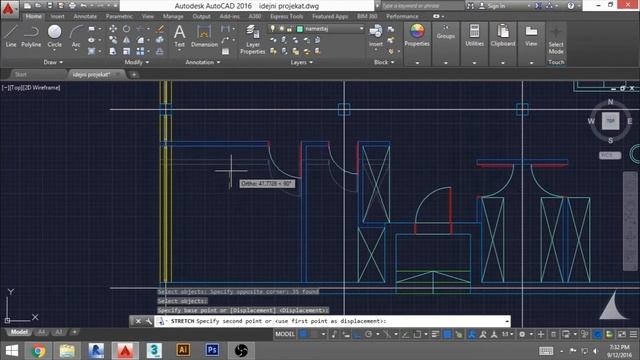Switch to the Manage ribbon tab
This screenshot has height=360, width=640.
[x=173, y=16]
